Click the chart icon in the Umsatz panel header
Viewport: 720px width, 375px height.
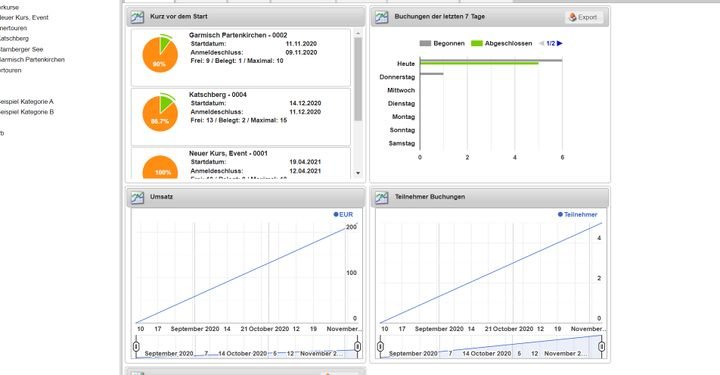(x=137, y=197)
